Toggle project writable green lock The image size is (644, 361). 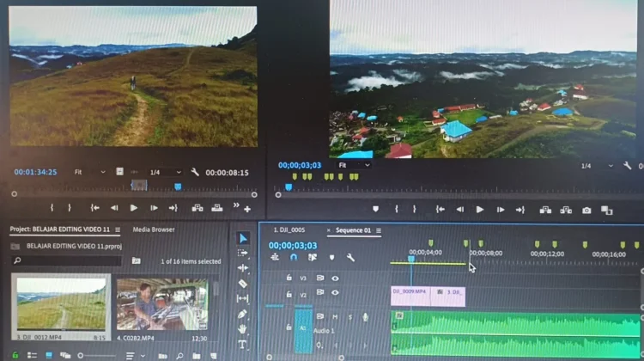point(15,355)
